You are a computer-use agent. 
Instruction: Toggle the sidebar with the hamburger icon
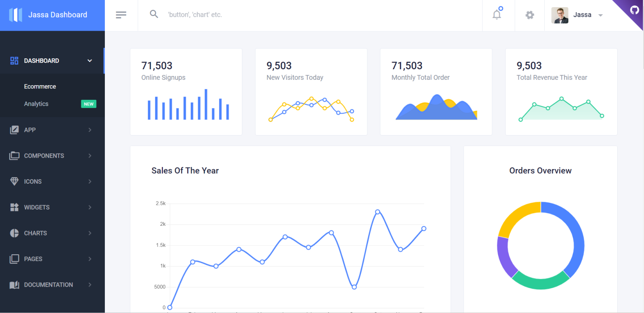click(x=121, y=14)
